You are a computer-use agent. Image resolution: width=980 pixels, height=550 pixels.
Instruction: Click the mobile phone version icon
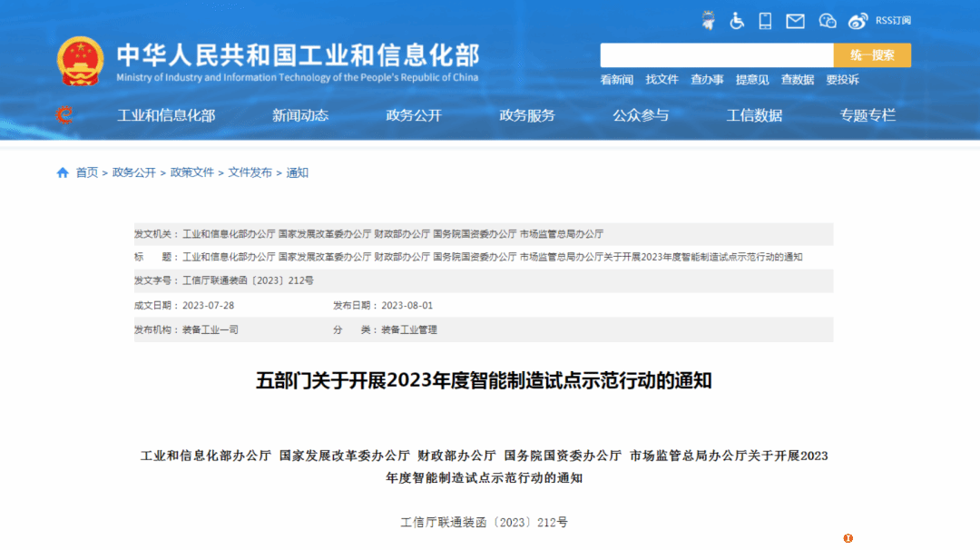click(x=765, y=20)
